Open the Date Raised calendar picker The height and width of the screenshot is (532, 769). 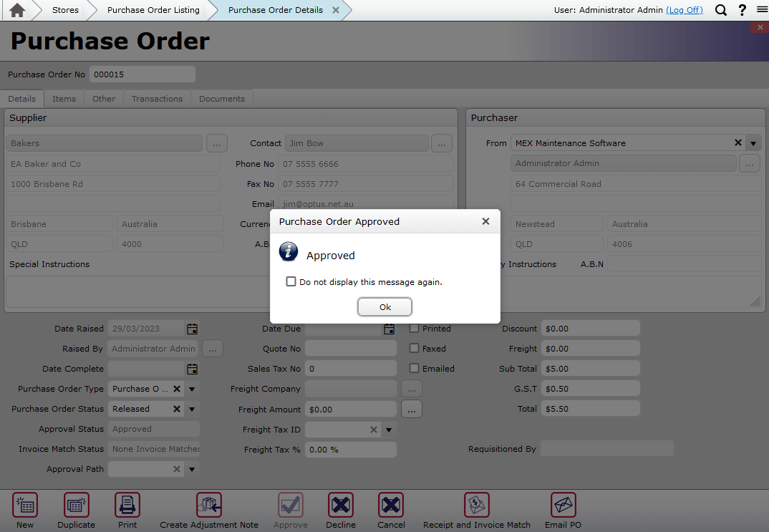click(191, 329)
